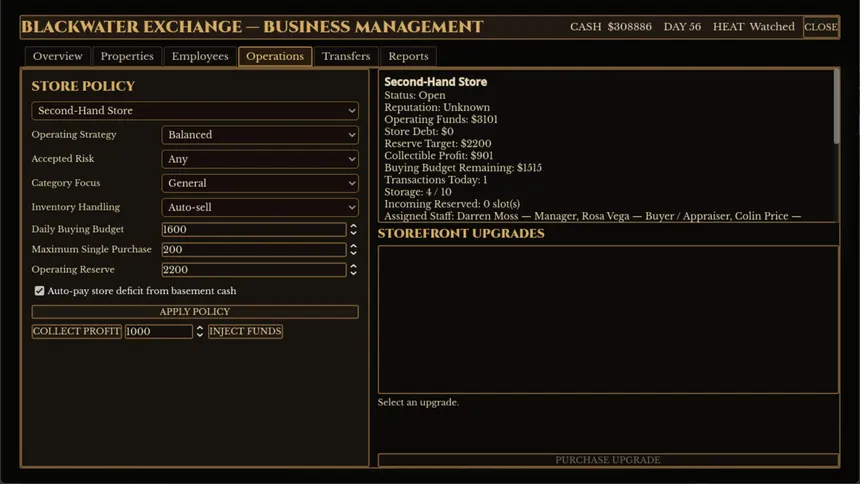The width and height of the screenshot is (860, 484).
Task: Click the Maximum Single Purchase field
Action: [254, 250]
